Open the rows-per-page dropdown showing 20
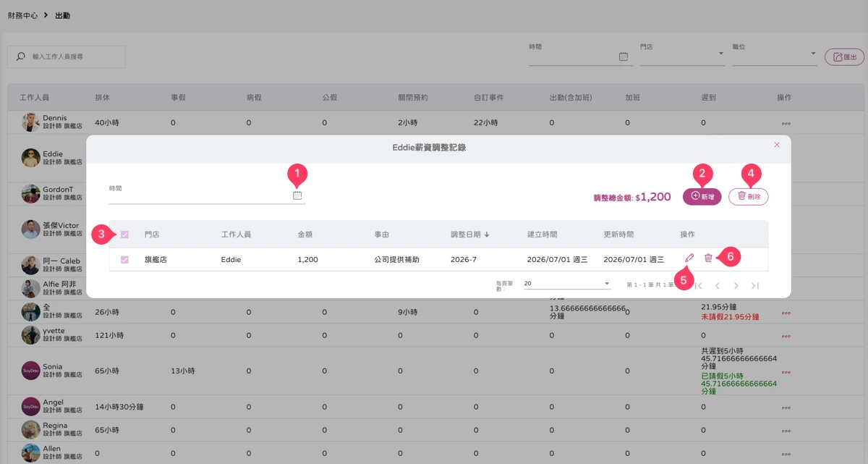 (x=567, y=284)
